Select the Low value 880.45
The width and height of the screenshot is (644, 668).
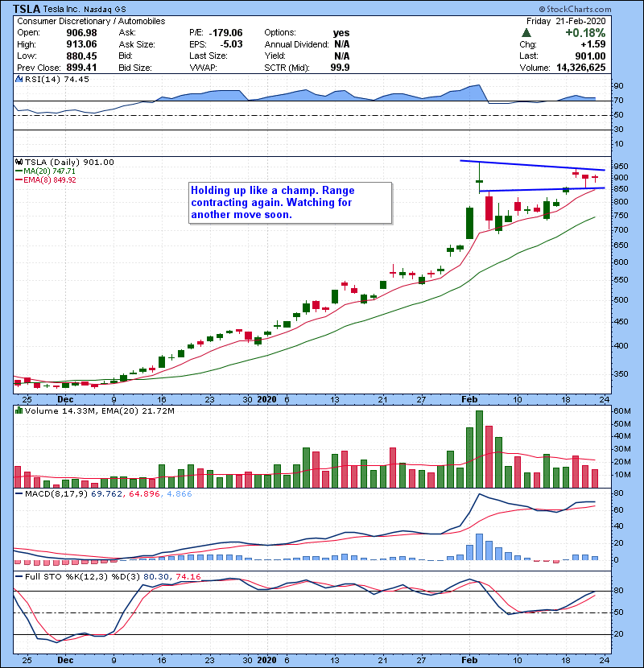(x=81, y=56)
